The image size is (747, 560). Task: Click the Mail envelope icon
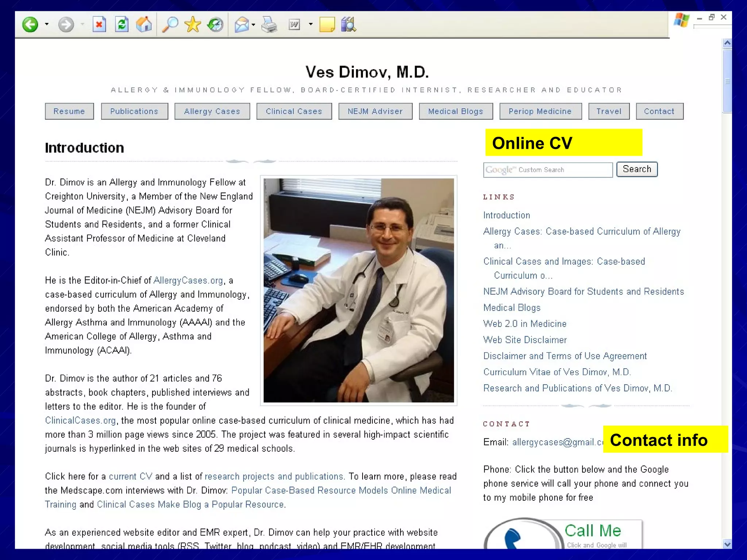coord(241,25)
